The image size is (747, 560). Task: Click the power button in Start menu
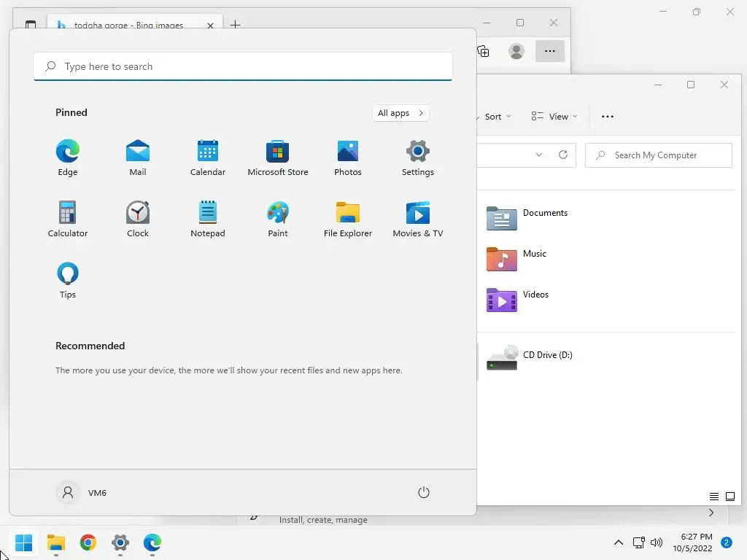[x=424, y=492]
